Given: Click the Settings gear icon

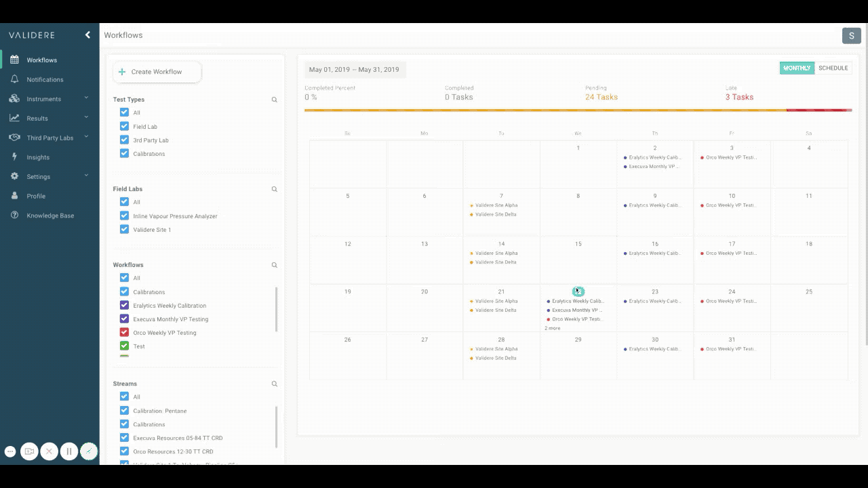Looking at the screenshot, I should 14,176.
